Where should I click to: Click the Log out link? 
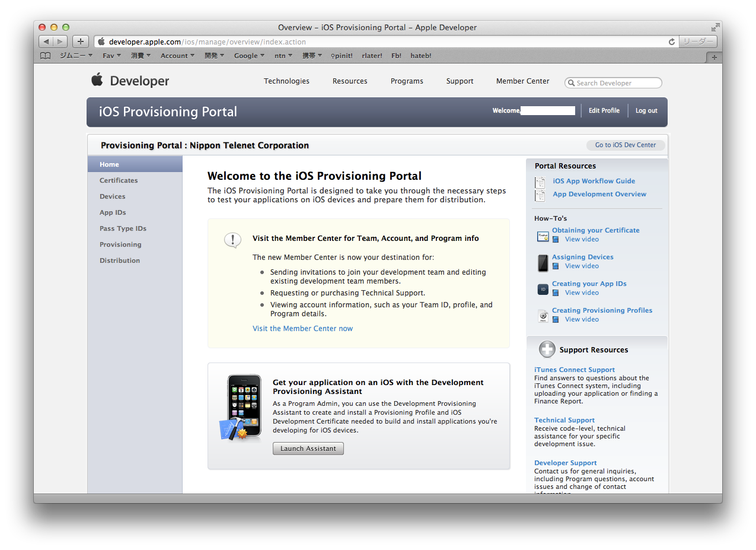(x=646, y=111)
